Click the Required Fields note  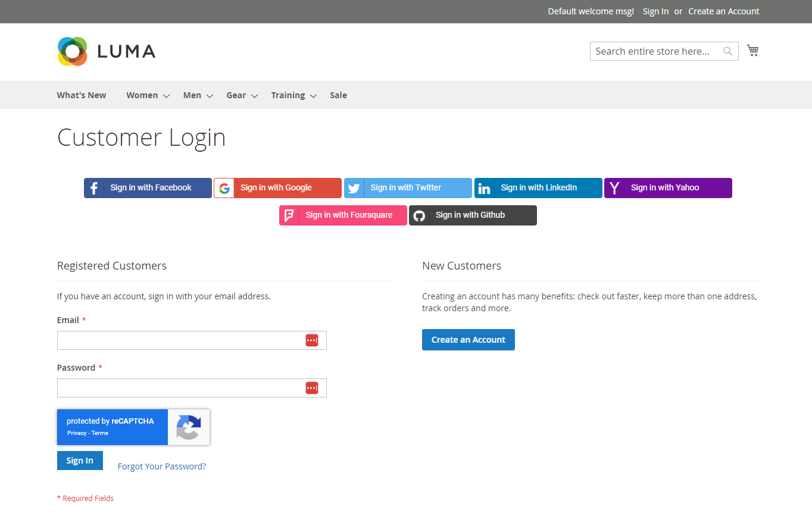[x=85, y=499]
